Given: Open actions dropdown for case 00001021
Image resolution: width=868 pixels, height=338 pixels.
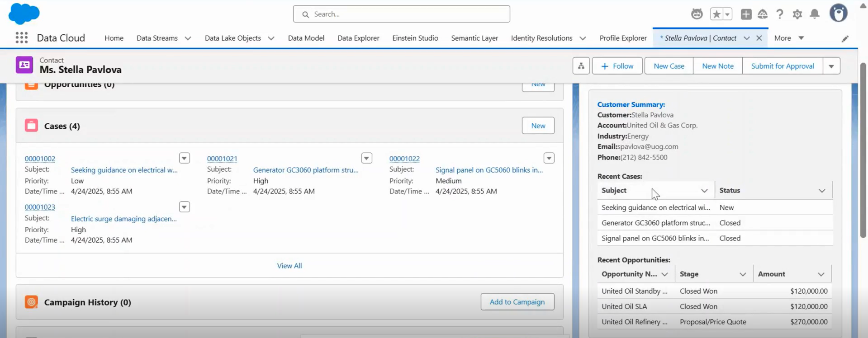Looking at the screenshot, I should tap(366, 158).
